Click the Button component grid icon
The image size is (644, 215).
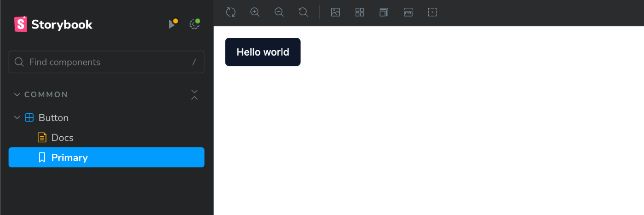tap(29, 117)
